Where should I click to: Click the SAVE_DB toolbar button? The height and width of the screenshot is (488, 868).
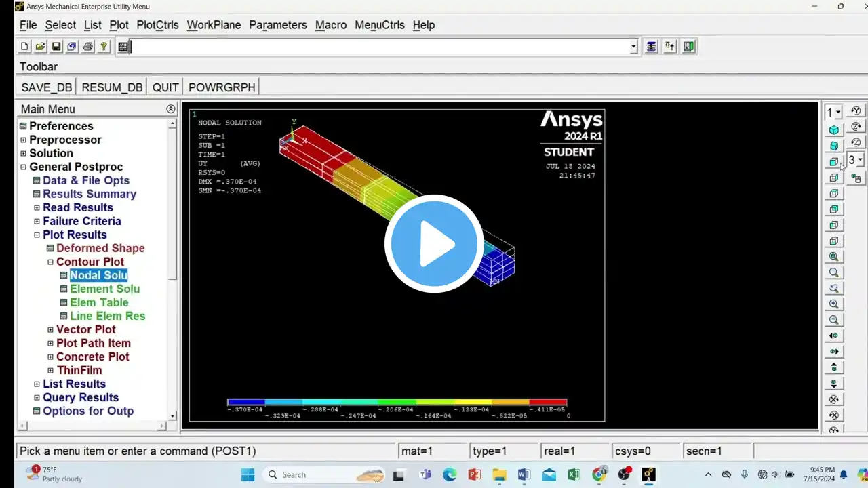tap(47, 87)
